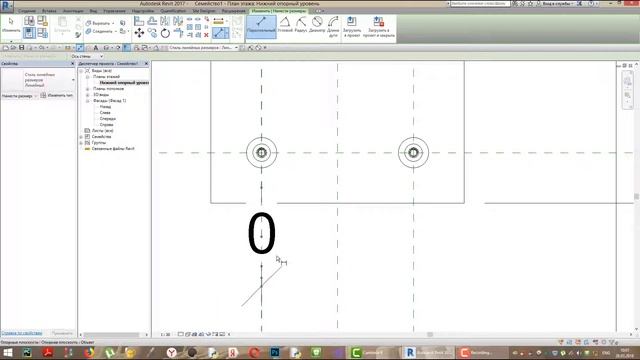Select the Trim/Extend to Corner tool
Viewport: 640px width, 360px height.
click(x=178, y=33)
